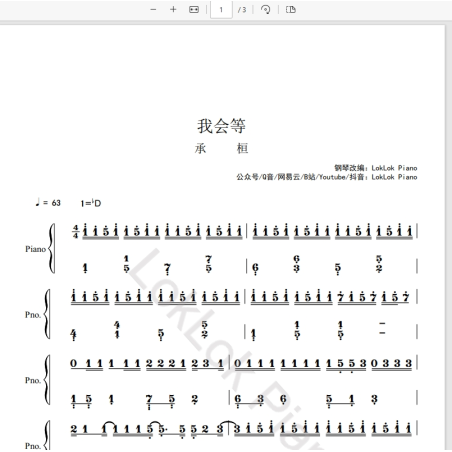Image resolution: width=452 pixels, height=452 pixels.
Task: Rotate the document with the rotate icon
Action: [265, 10]
